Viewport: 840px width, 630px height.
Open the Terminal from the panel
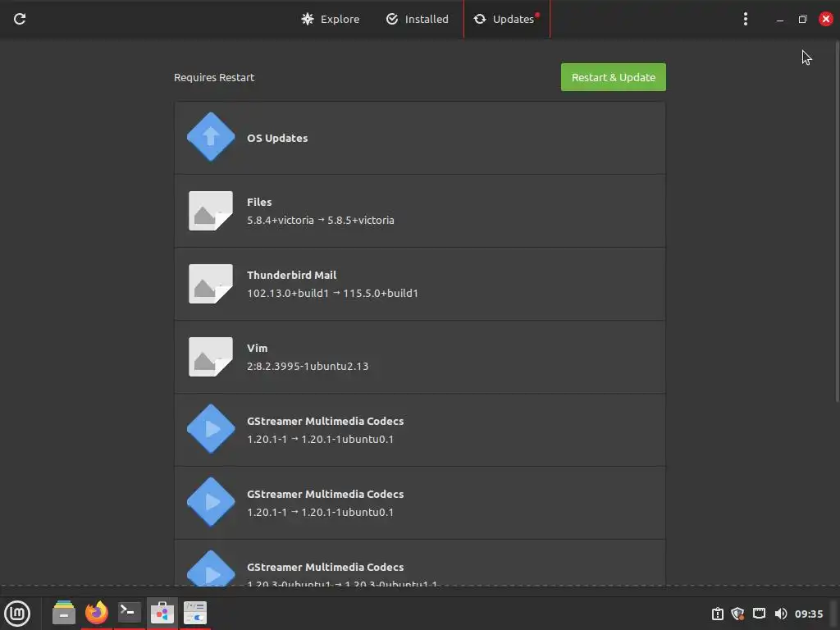129,612
